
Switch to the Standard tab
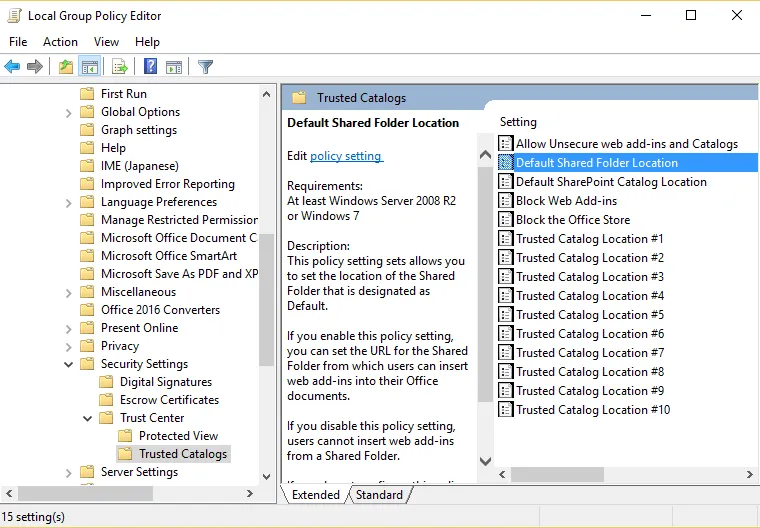click(x=379, y=495)
